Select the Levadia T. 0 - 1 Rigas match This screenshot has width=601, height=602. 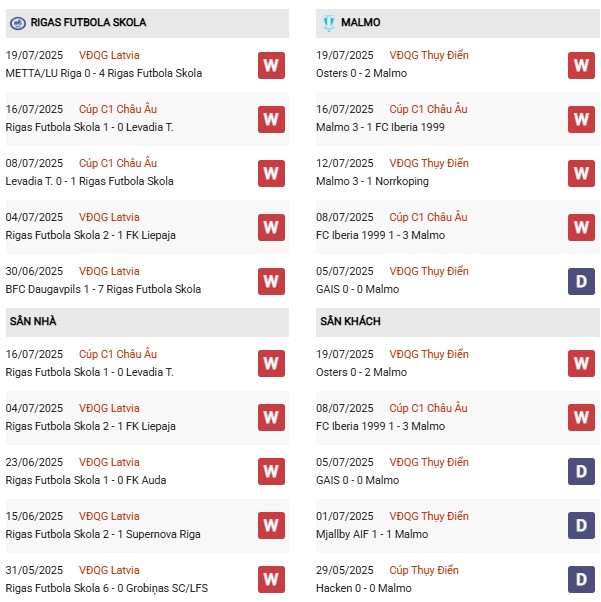coord(89,181)
